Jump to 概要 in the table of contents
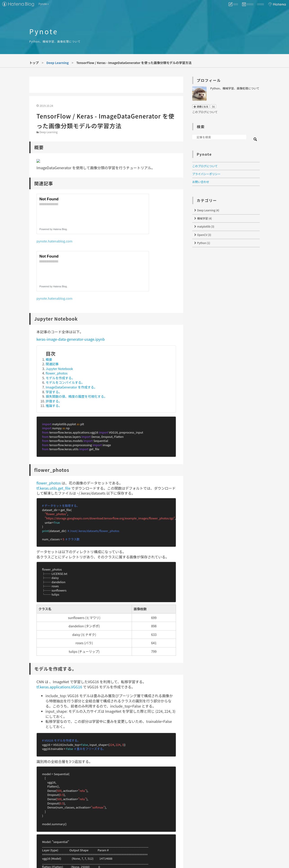This screenshot has width=289, height=868. click(49, 360)
